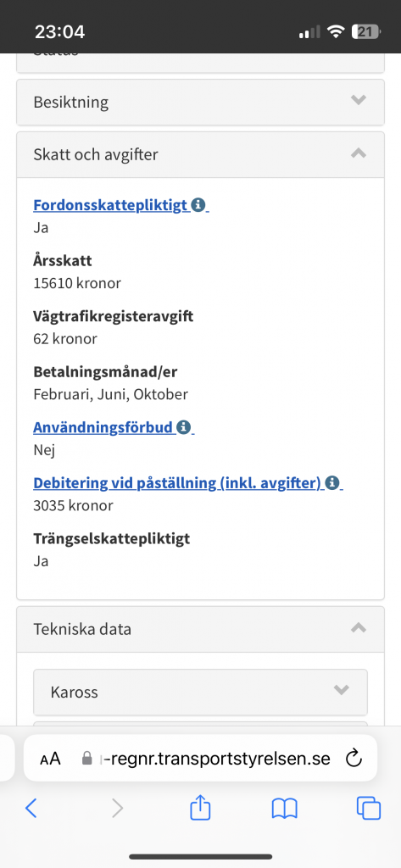Tap the Skatt och avgifter header
The height and width of the screenshot is (868, 401).
pyautogui.click(x=200, y=154)
